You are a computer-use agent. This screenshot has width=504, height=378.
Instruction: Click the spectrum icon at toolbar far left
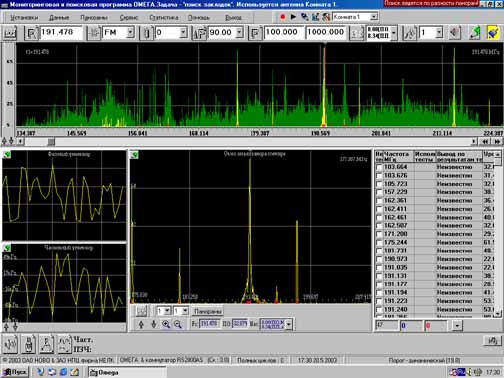10,33
